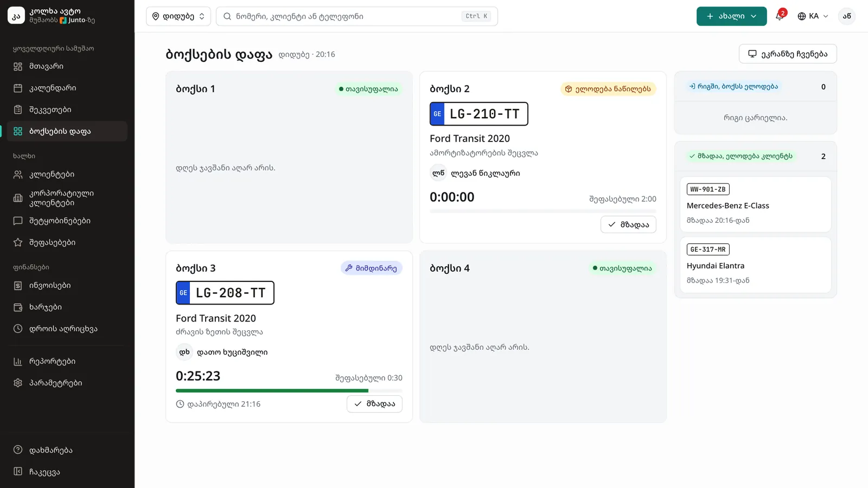
Task: Expand the ახალი create menu
Action: click(731, 16)
